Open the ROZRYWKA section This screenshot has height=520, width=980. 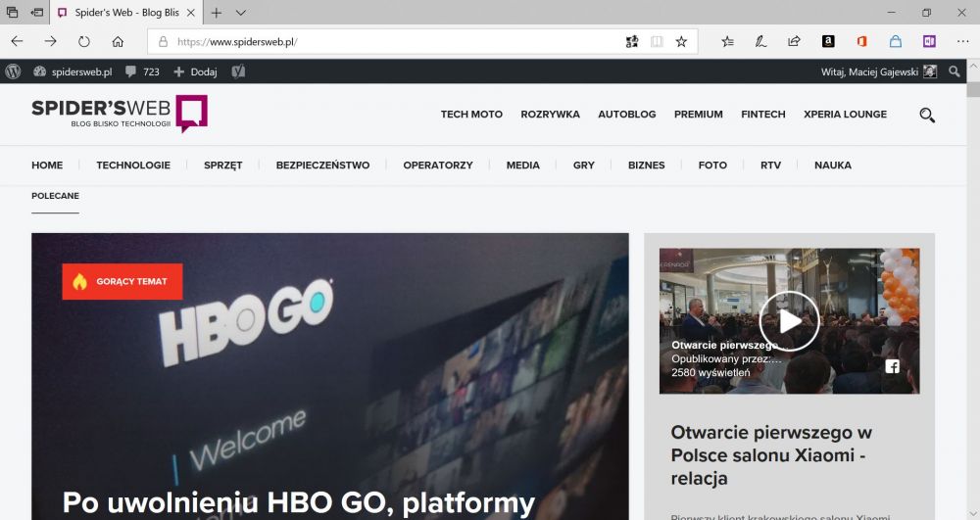point(550,115)
